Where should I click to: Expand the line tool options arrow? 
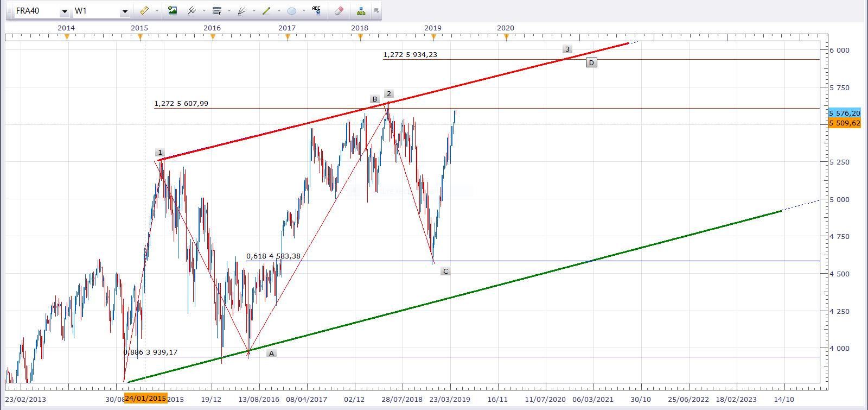tap(279, 10)
